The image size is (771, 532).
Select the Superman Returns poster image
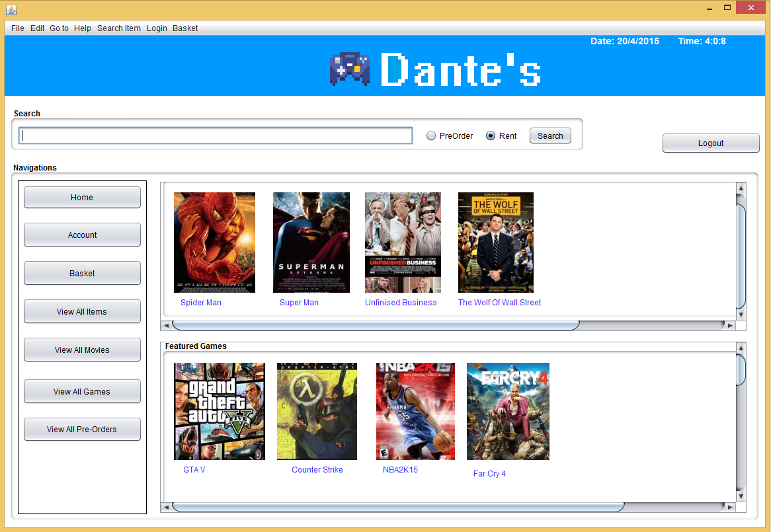pyautogui.click(x=311, y=242)
